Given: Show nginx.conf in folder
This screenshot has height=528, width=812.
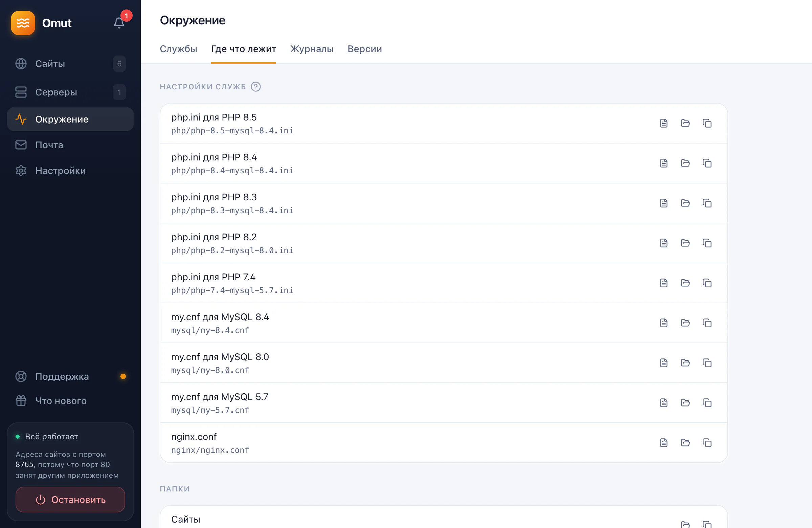Looking at the screenshot, I should click(685, 443).
